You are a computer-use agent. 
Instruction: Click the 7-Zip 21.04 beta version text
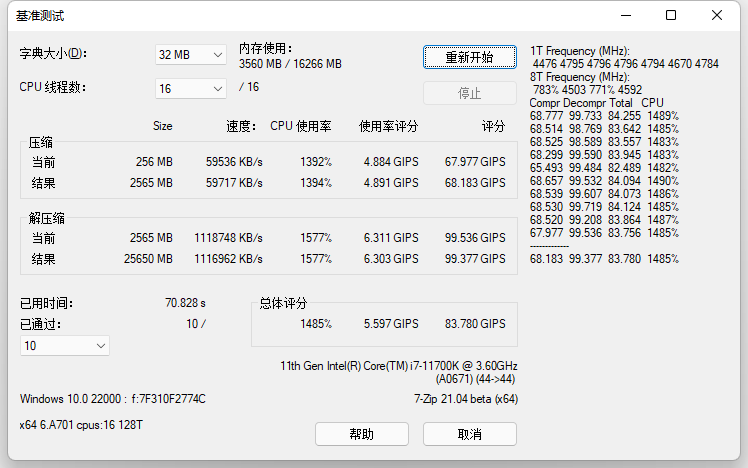(465, 399)
